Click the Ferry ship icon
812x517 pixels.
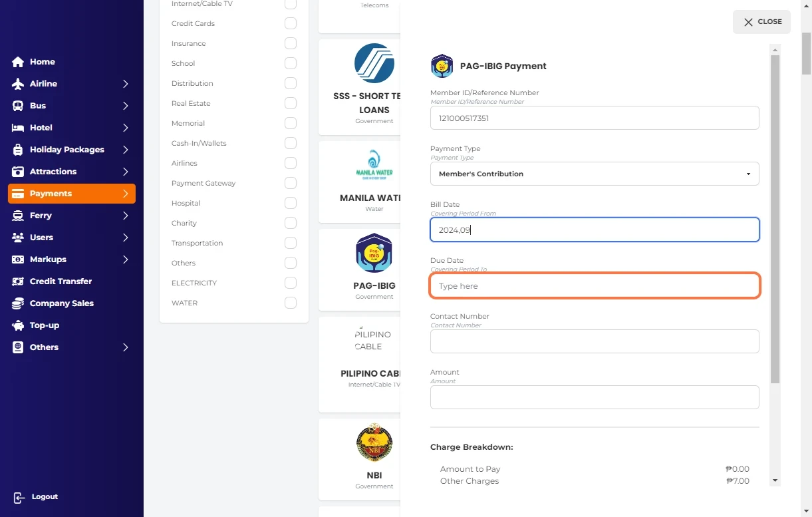pyautogui.click(x=18, y=216)
